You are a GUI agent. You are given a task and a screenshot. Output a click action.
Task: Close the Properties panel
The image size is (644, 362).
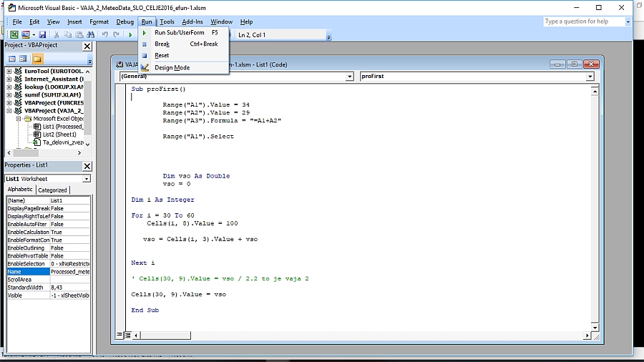click(x=87, y=165)
